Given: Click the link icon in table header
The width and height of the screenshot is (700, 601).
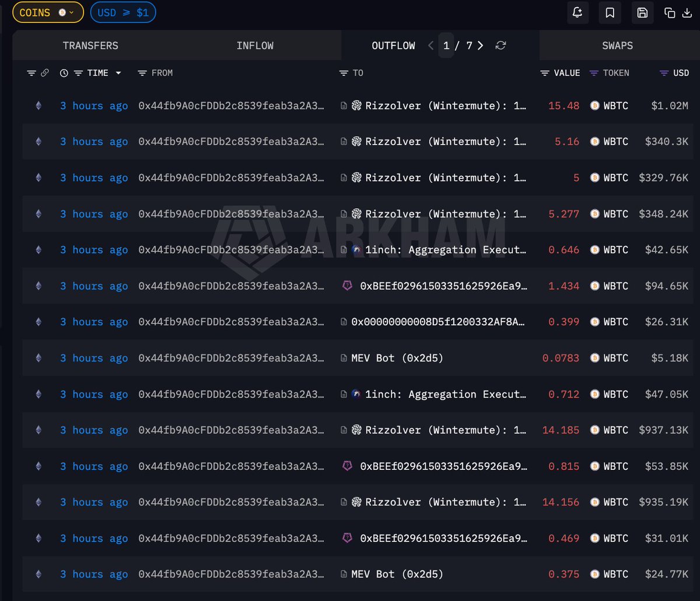Looking at the screenshot, I should [45, 73].
